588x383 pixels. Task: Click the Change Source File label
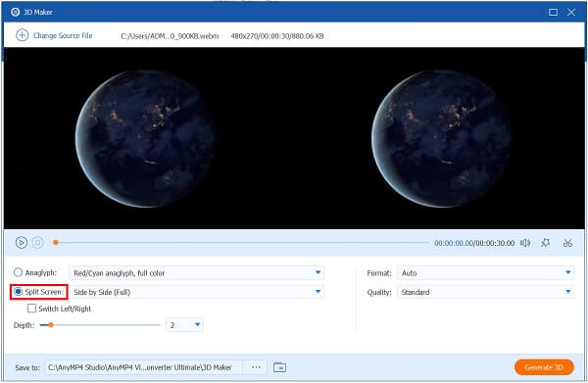point(63,35)
